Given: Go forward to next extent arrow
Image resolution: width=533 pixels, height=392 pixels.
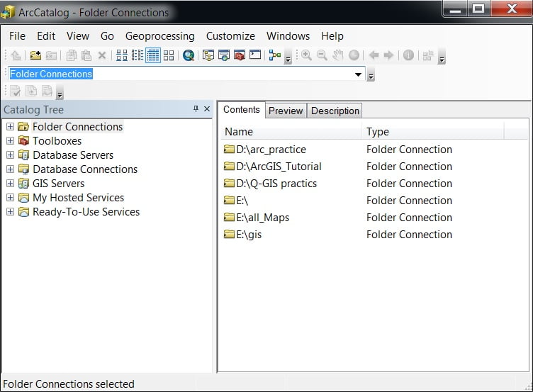Looking at the screenshot, I should (x=388, y=55).
